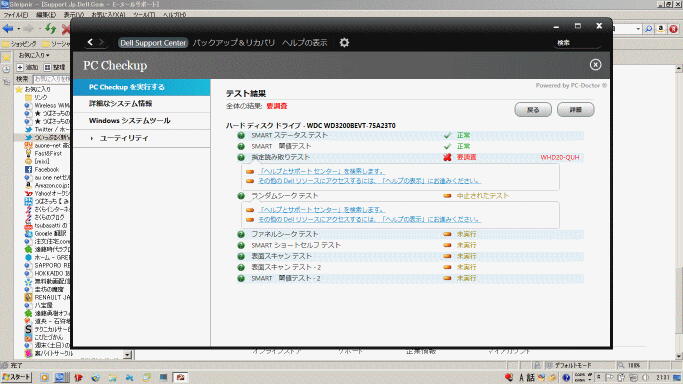The image size is (683, 384).
Task: Open first その他の Dell リソース link
Action: click(x=369, y=180)
